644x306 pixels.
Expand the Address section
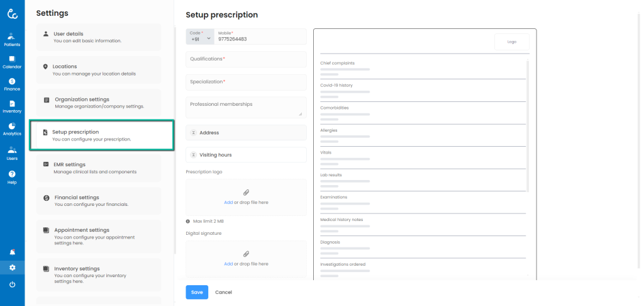(246, 133)
